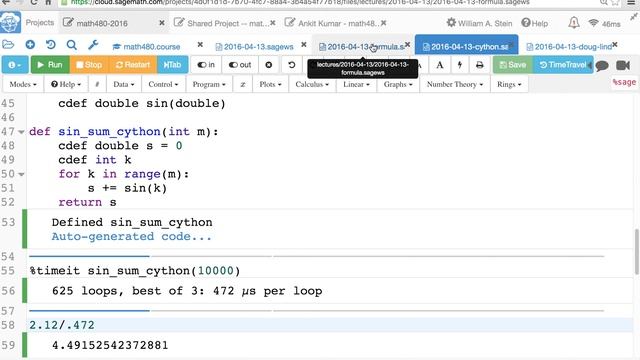
Task: Click the Save button
Action: [x=513, y=65]
